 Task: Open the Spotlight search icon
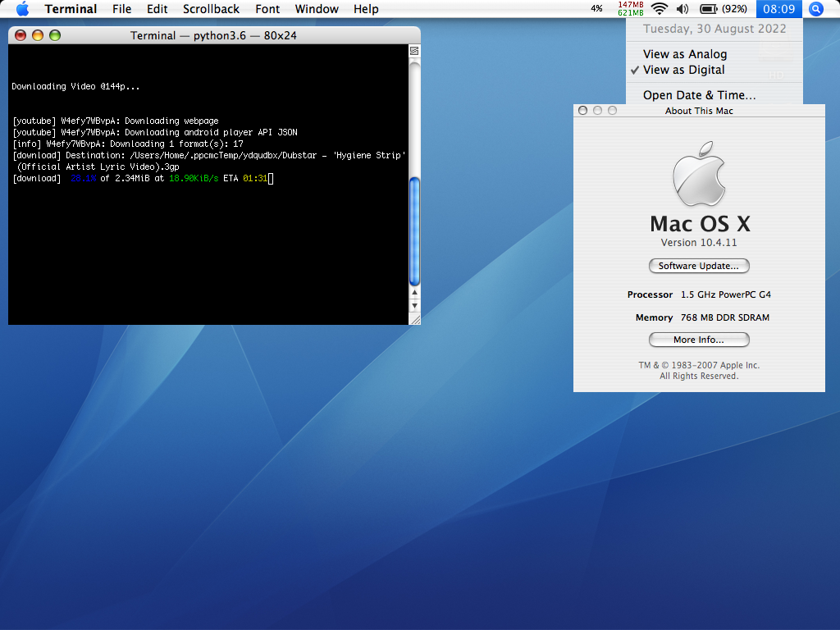pos(816,8)
